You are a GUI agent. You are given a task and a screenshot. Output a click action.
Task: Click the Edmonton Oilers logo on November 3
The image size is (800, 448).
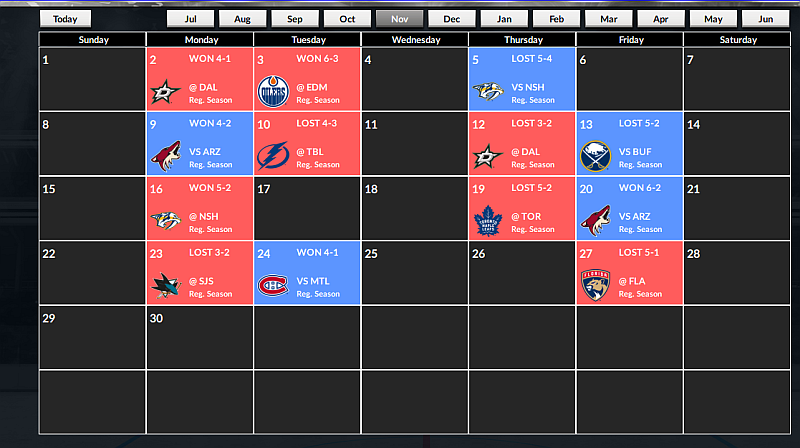[x=272, y=93]
